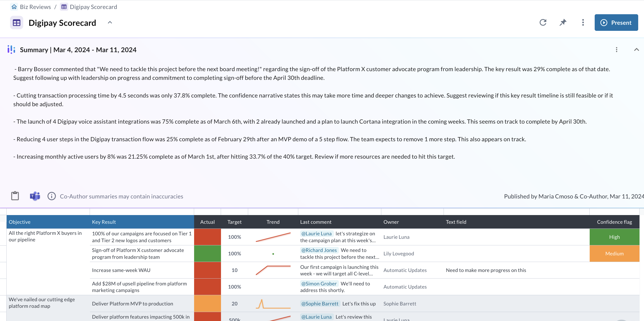The image size is (644, 321).
Task: Click Automatic Updates owner for WAU row
Action: (x=405, y=270)
